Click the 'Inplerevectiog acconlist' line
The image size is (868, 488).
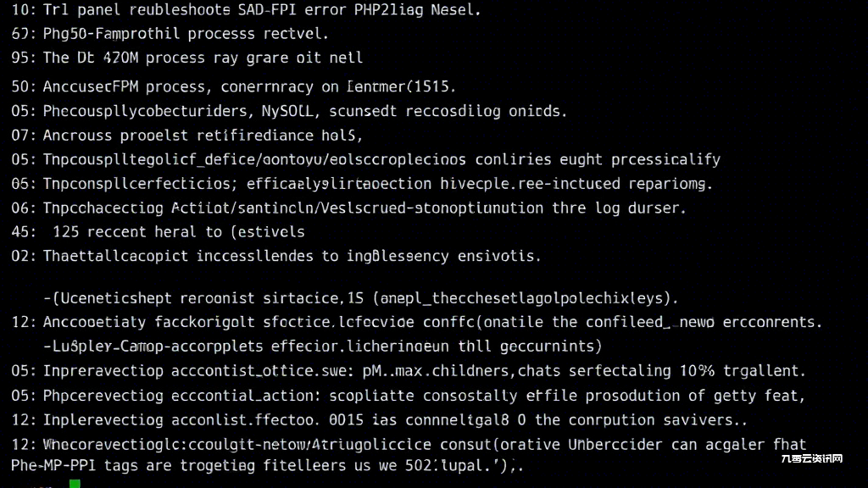pos(379,420)
